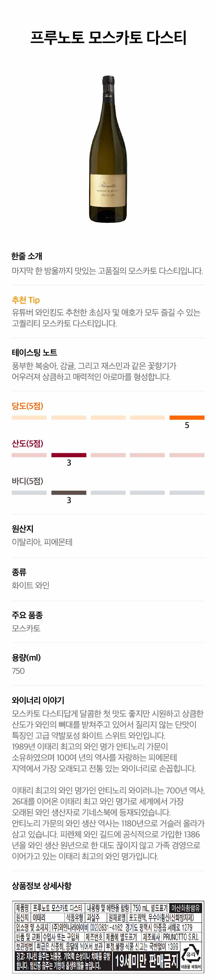The width and height of the screenshot is (216, 980).
Task: Click the 테이스팅 노트 heading
Action: click(34, 353)
